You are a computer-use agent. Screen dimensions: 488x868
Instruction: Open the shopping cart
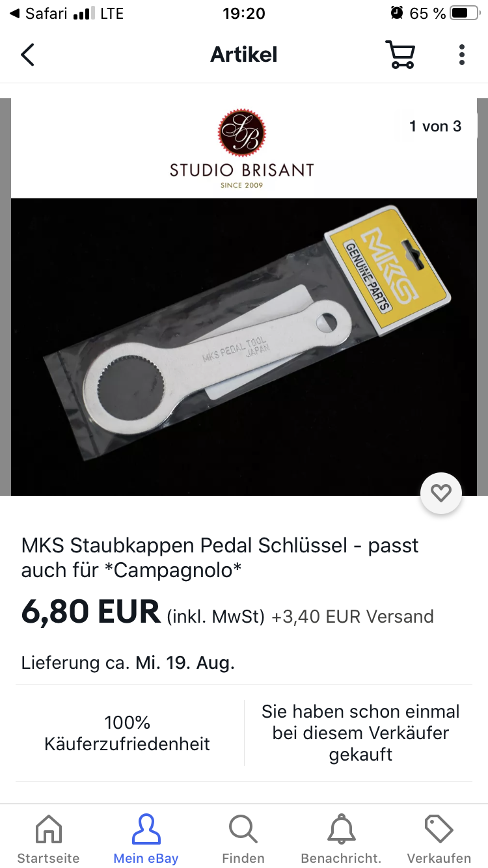tap(400, 55)
